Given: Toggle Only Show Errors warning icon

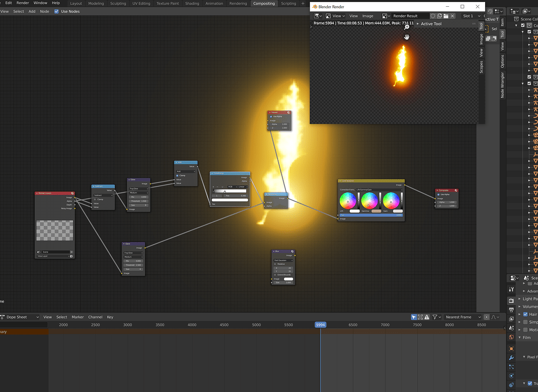Looking at the screenshot, I should [x=427, y=317].
